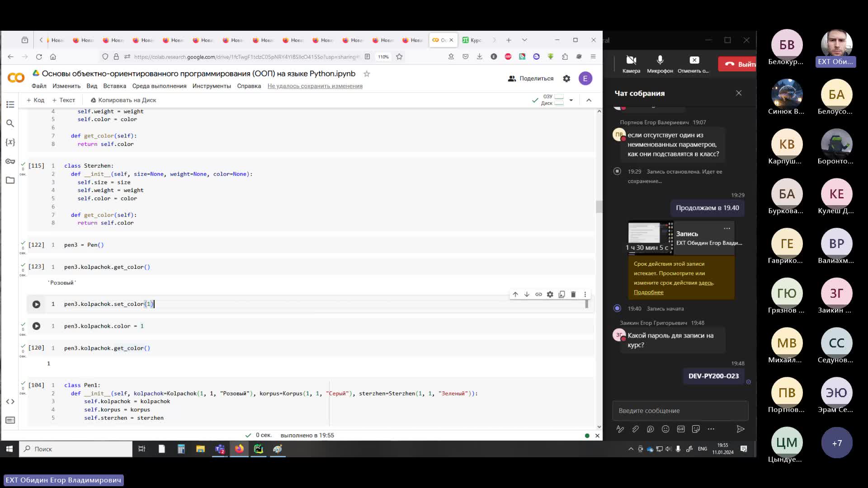Viewport: 868px width, 488px height.
Task: Open the files folder panel in Colab
Action: tap(10, 180)
